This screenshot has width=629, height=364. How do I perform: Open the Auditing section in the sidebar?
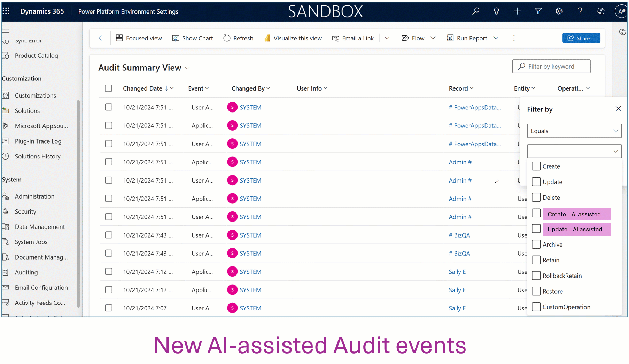(26, 272)
